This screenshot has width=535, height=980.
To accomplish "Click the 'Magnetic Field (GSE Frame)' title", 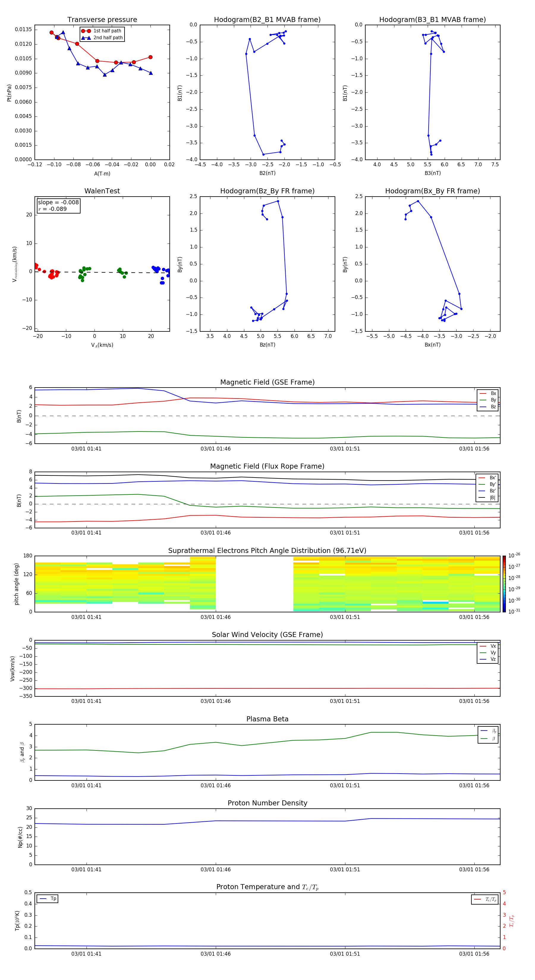I will click(x=267, y=382).
